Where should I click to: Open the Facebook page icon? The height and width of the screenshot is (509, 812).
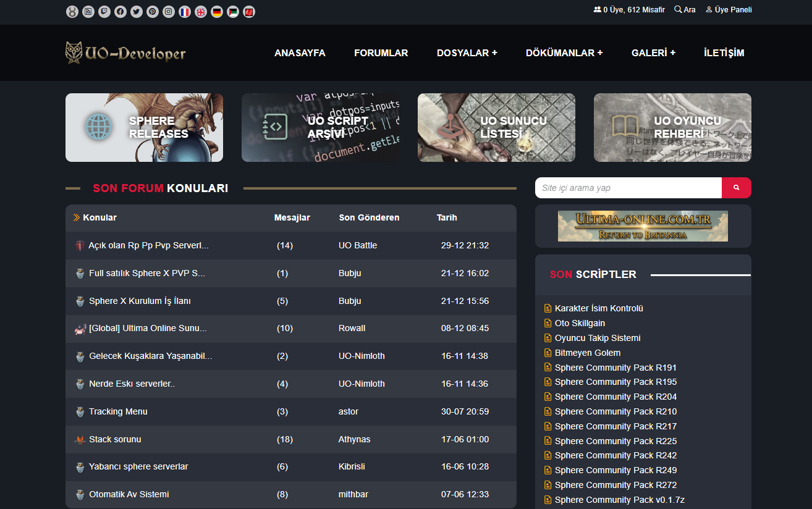pyautogui.click(x=121, y=12)
